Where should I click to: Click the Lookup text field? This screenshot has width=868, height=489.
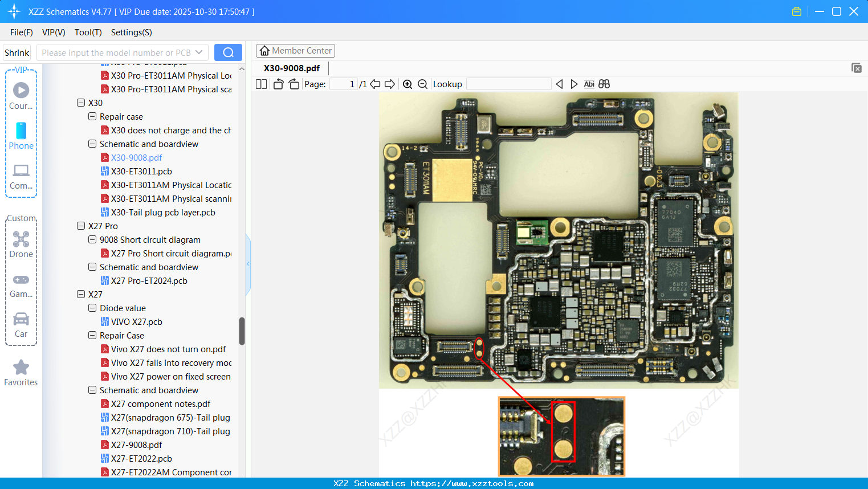pyautogui.click(x=508, y=84)
